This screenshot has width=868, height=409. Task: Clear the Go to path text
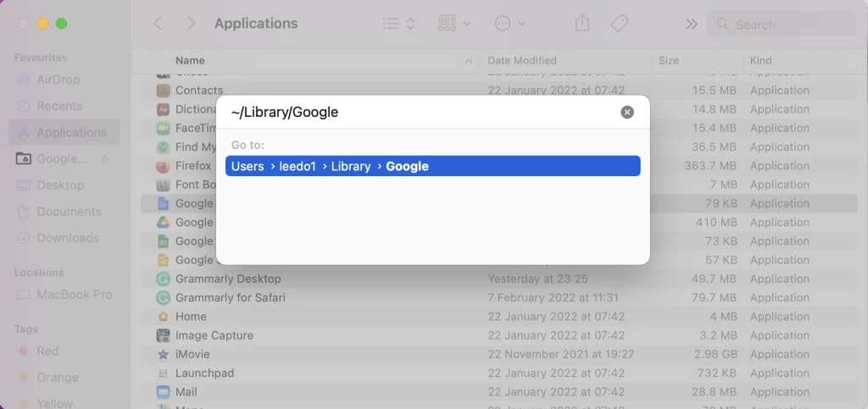627,112
